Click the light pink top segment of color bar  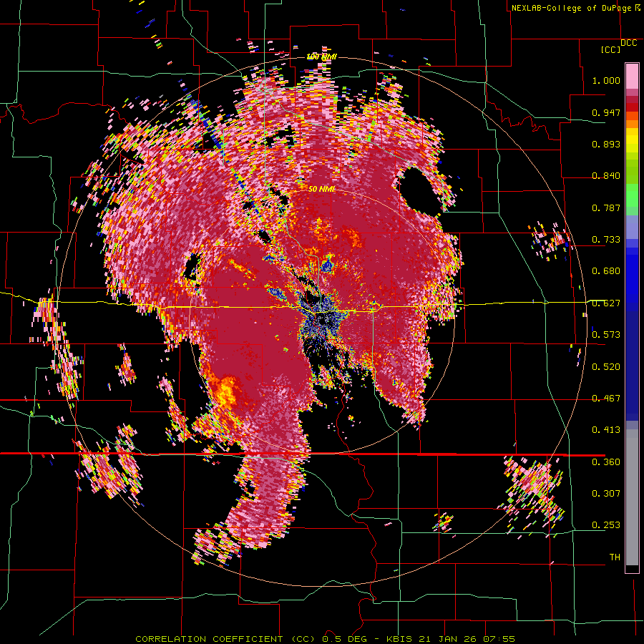pos(632,76)
